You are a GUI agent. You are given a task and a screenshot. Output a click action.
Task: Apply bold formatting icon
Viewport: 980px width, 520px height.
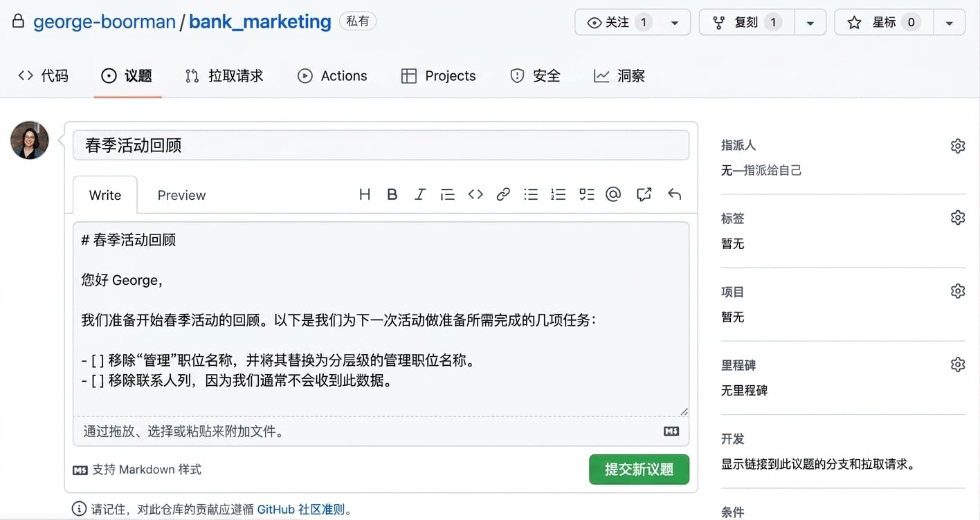point(392,195)
